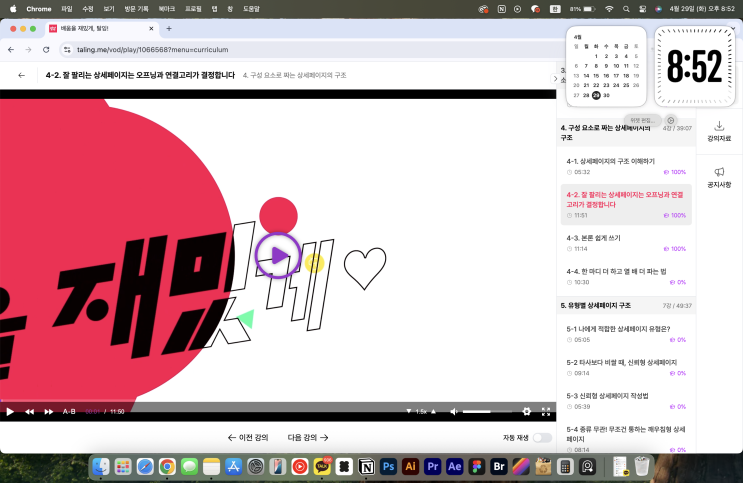Click the battery 81% indicator

[582, 9]
